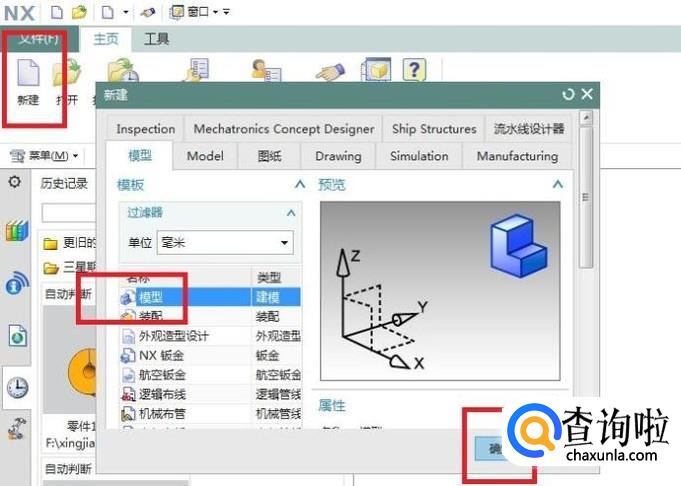Open the library books icon in the sidebar
Viewport: 681px width, 486px height.
click(17, 231)
